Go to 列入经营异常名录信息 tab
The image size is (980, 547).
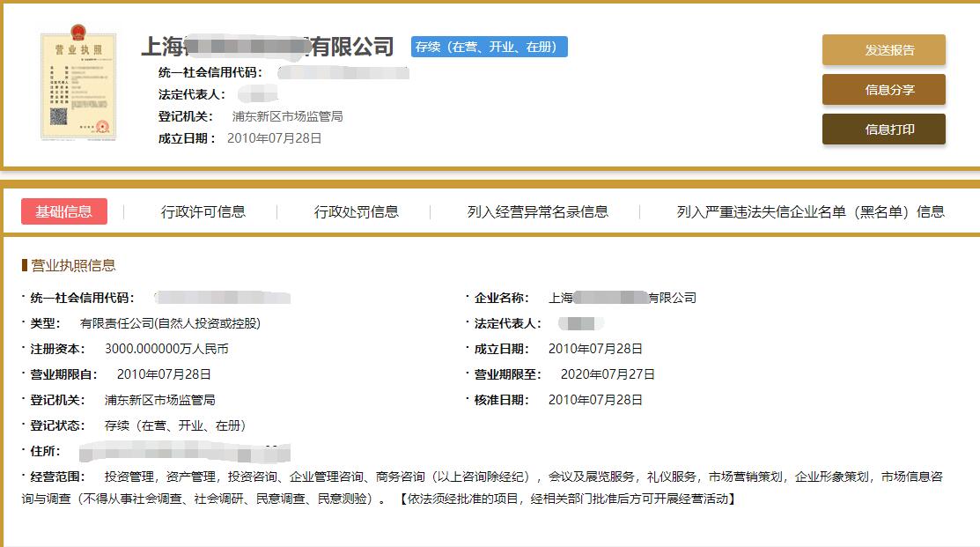pos(537,212)
